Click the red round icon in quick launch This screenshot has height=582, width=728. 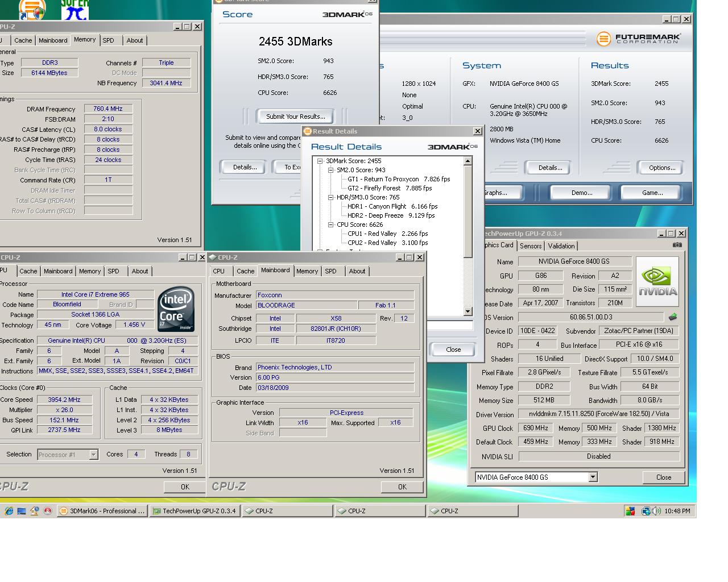tap(48, 511)
